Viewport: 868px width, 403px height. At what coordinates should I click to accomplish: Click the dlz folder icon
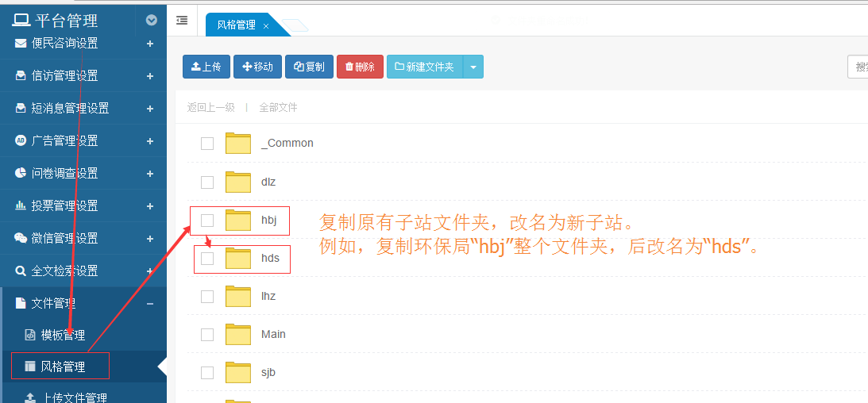click(238, 182)
